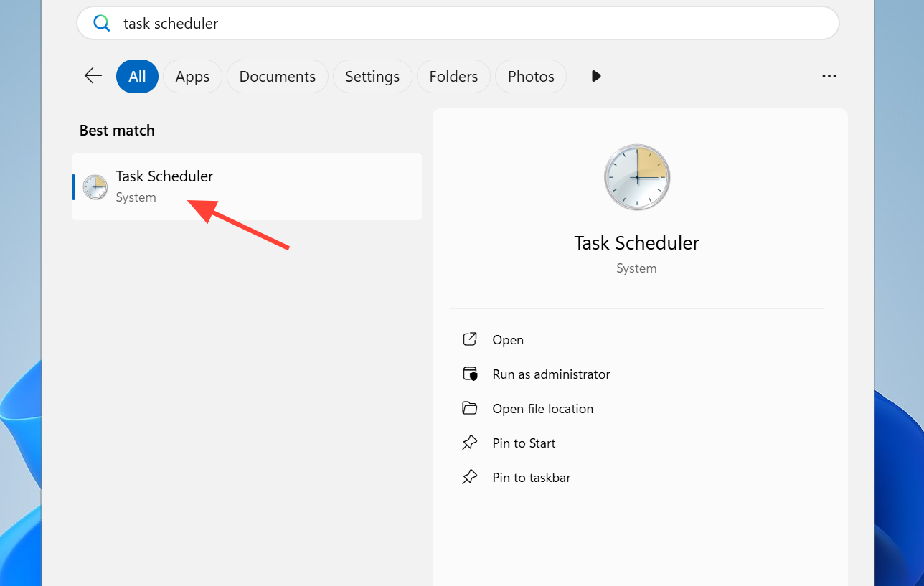Click the Pin to taskbar pin icon
This screenshot has width=924, height=586.
pos(470,477)
